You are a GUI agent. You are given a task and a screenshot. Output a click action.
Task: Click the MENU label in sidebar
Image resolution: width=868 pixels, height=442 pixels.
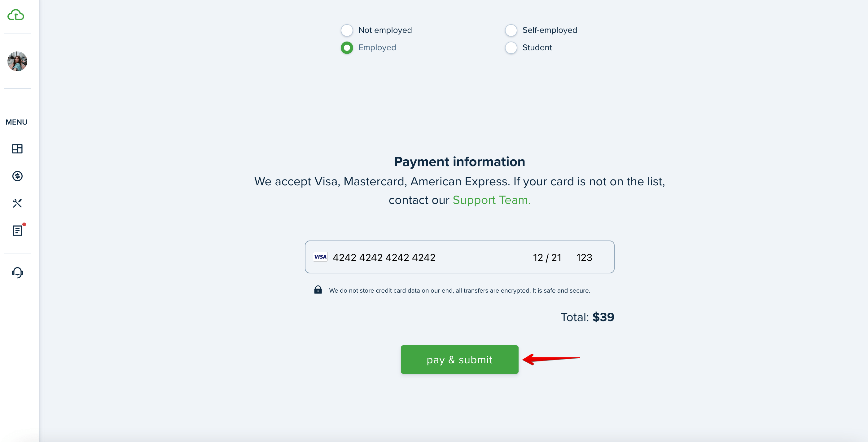16,122
